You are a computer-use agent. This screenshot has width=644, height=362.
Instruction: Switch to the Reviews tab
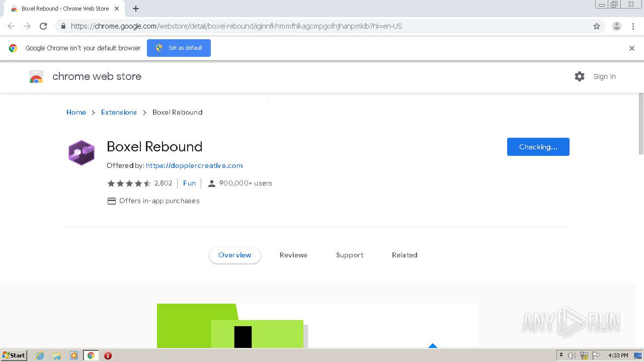(x=293, y=255)
